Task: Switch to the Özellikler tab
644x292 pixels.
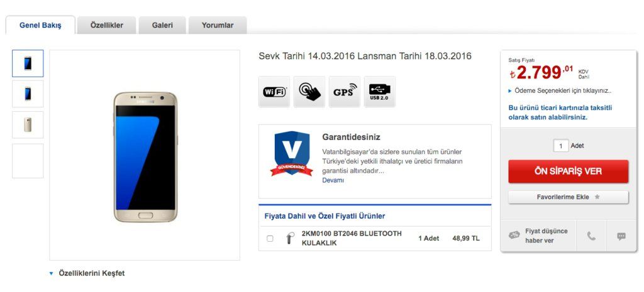Action: 107,26
